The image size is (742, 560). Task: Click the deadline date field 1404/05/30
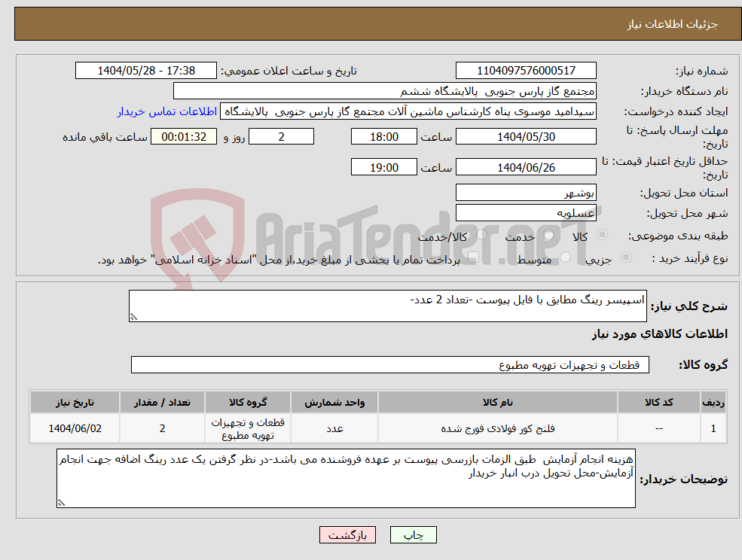tap(525, 136)
